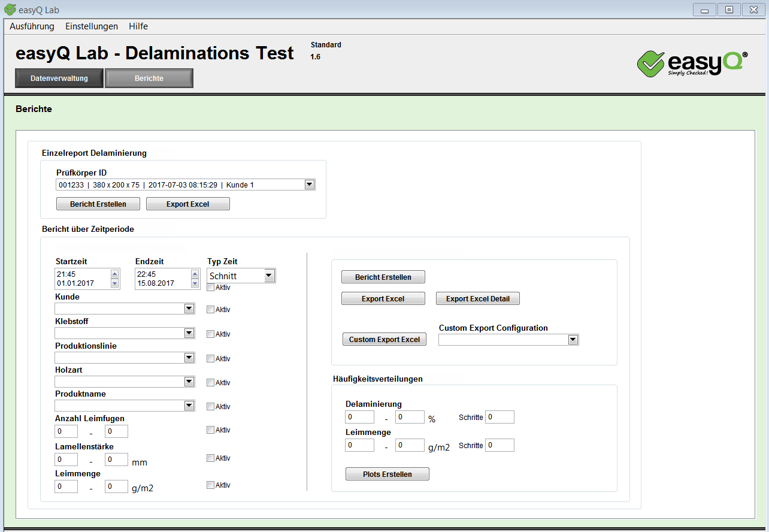Click the Lamellenstärke minimum field

click(x=66, y=460)
